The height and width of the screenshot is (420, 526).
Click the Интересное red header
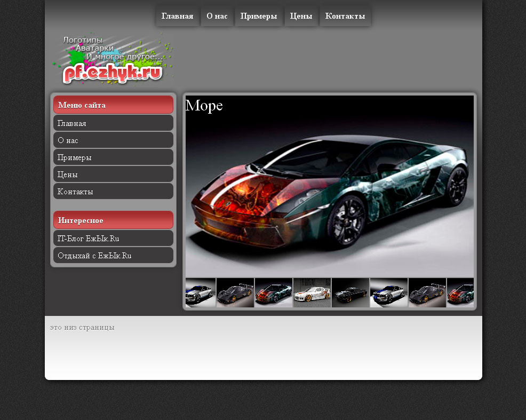(114, 220)
